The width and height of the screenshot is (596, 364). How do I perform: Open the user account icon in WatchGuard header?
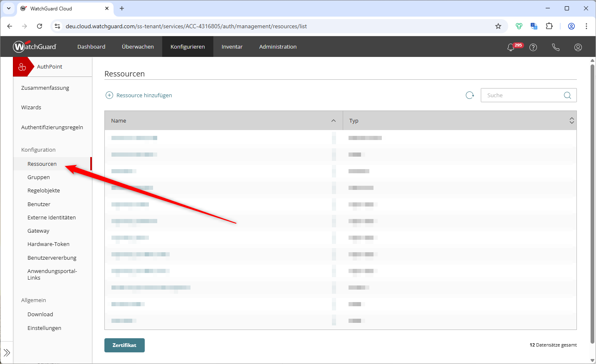click(578, 47)
